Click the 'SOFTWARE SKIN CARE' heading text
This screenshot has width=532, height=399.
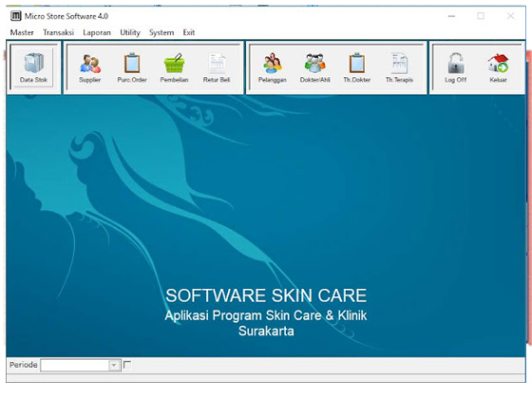pos(266,295)
